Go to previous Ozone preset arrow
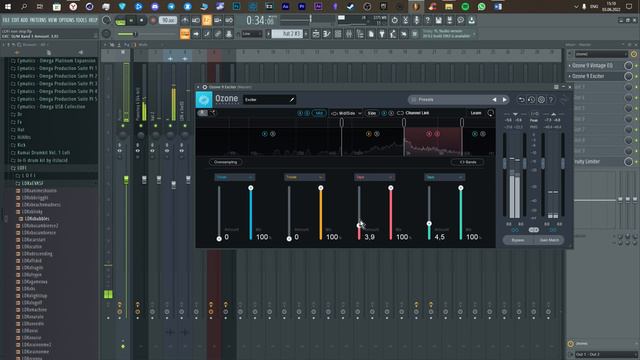Screen dimensions: 640x360 point(494,100)
